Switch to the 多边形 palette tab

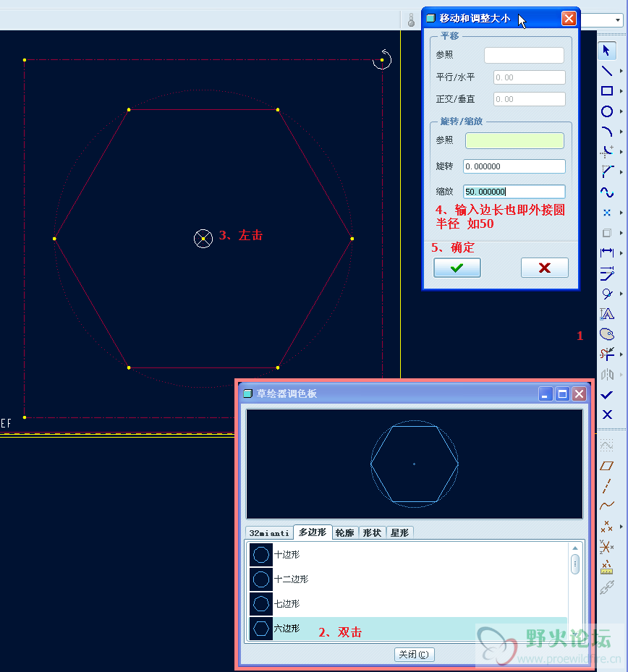[x=313, y=532]
